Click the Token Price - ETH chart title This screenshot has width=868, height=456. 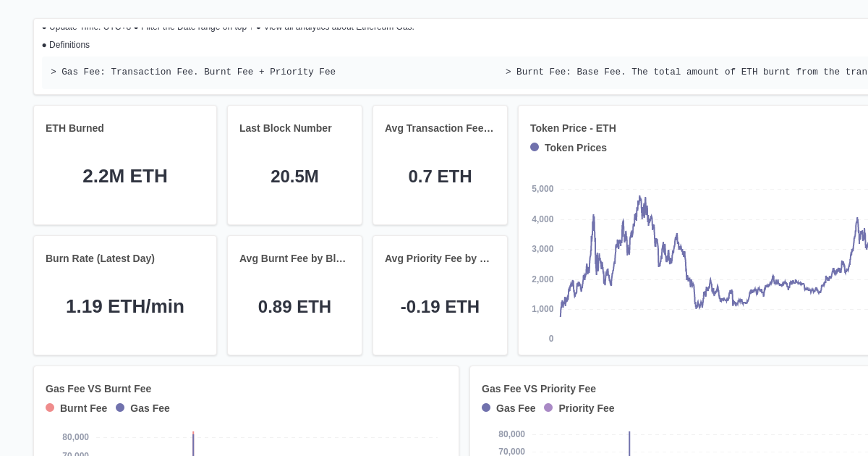tap(573, 128)
